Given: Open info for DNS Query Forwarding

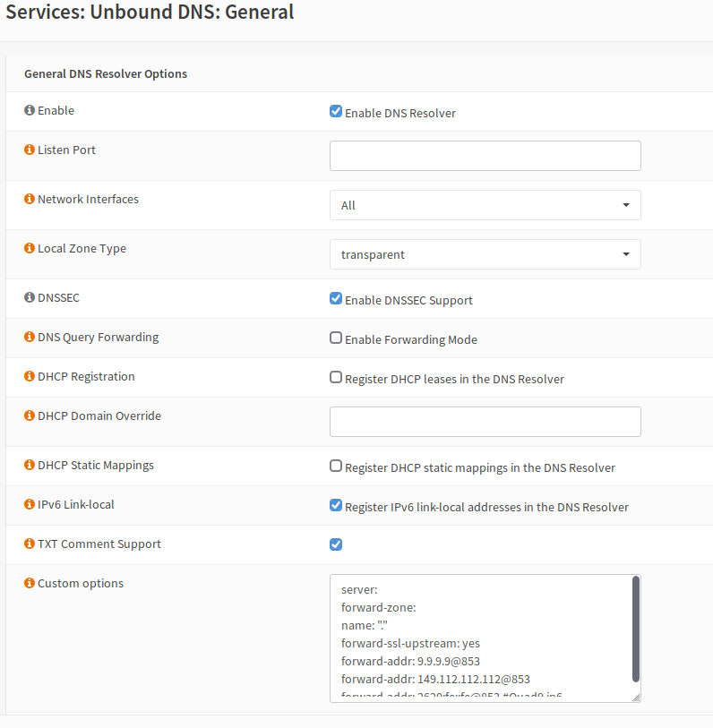Looking at the screenshot, I should tap(29, 337).
